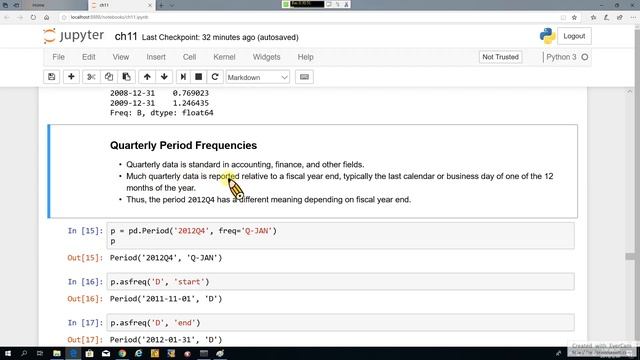Open Internet Explorer from taskbar
This screenshot has width=640, height=360.
[138, 353]
